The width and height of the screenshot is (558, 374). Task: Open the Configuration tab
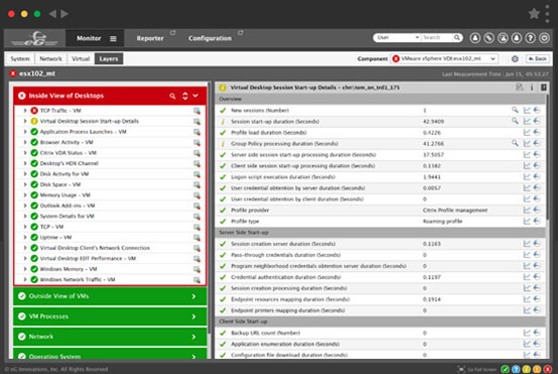pos(210,38)
